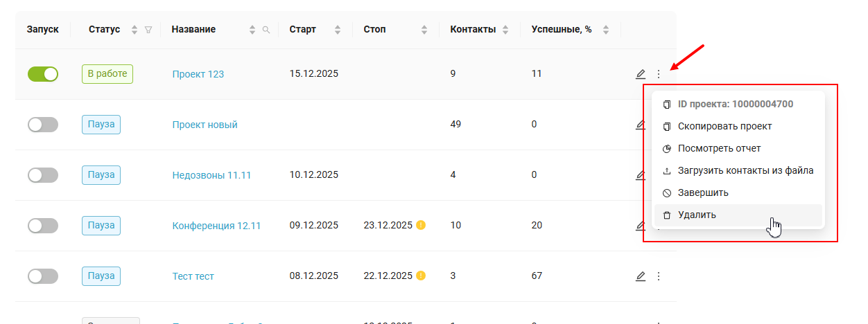The height and width of the screenshot is (324, 868).
Task: Sort by the Старт column arrows
Action: (x=338, y=30)
